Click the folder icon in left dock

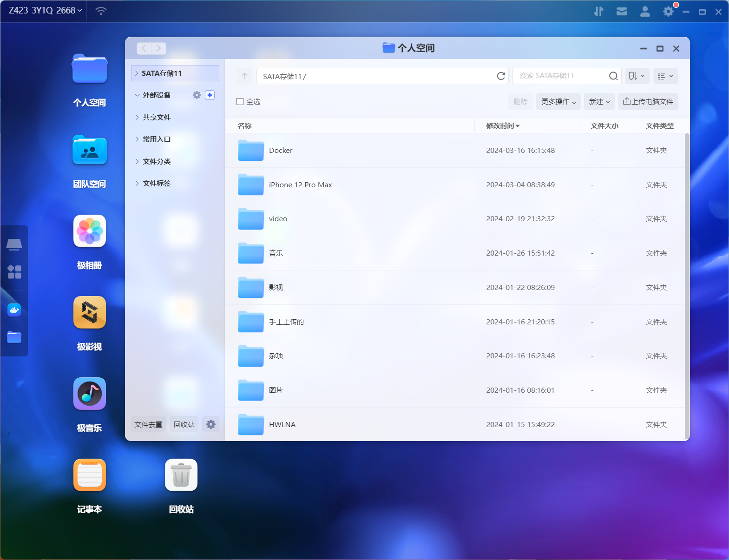(14, 337)
